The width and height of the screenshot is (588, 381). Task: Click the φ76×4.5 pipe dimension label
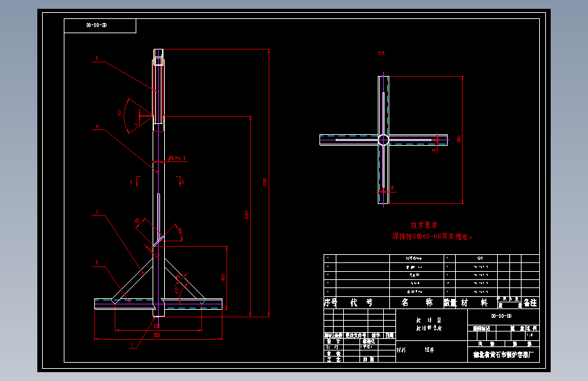pos(177,158)
